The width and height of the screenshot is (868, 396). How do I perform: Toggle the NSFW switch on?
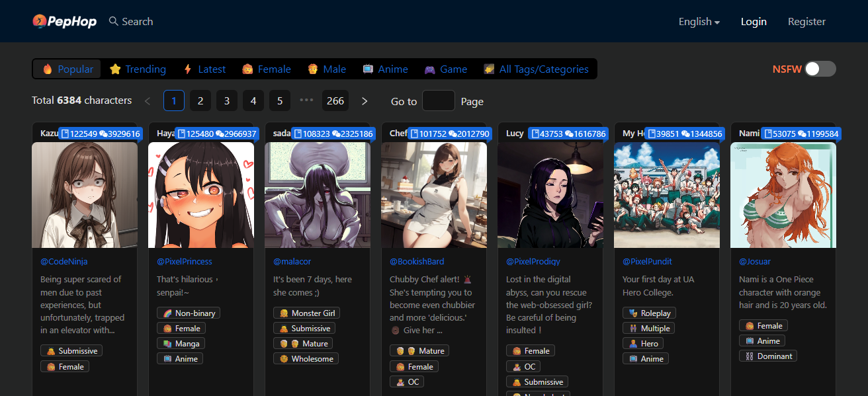[820, 69]
